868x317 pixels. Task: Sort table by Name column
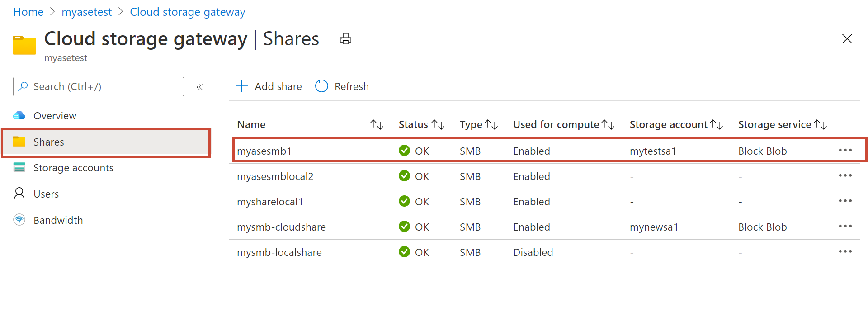[377, 124]
